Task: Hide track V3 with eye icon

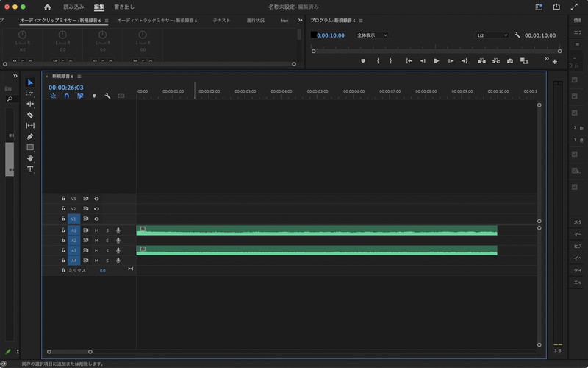Action: click(96, 199)
